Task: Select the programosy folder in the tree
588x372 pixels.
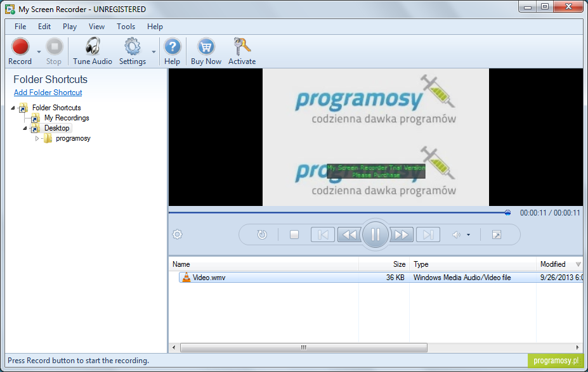Action: (x=73, y=139)
